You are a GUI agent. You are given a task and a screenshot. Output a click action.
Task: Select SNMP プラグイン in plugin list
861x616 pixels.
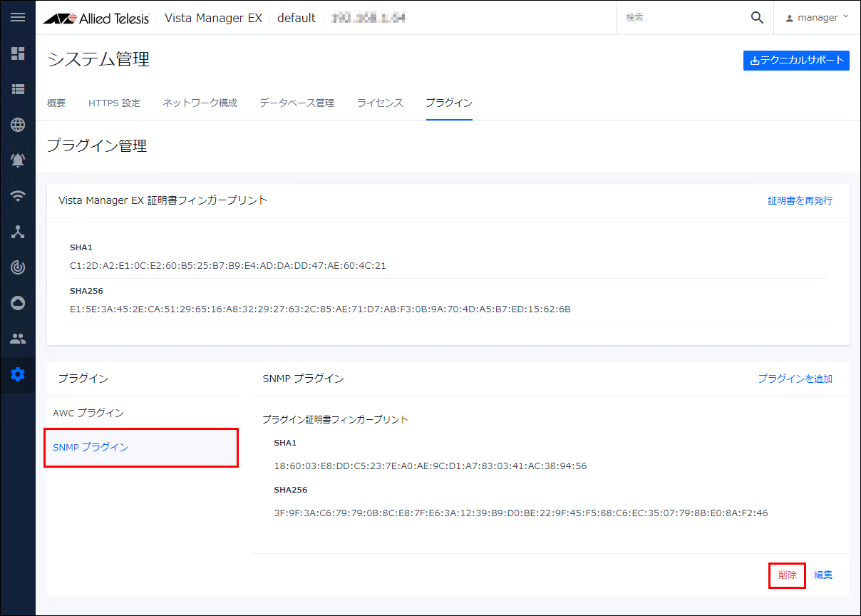click(142, 447)
